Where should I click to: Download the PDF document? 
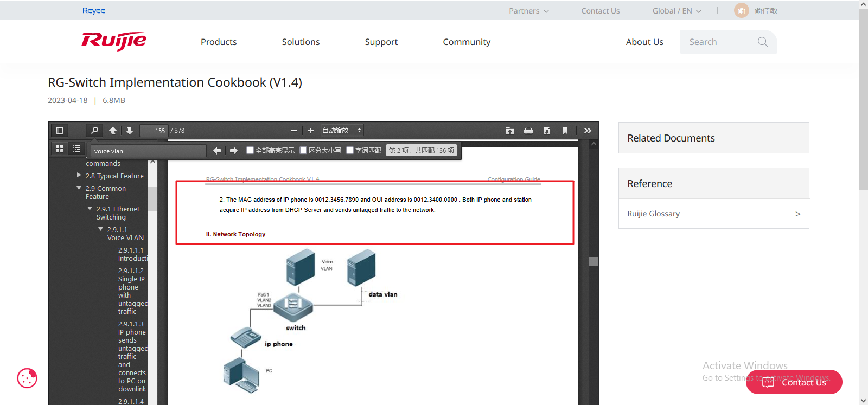(x=547, y=131)
